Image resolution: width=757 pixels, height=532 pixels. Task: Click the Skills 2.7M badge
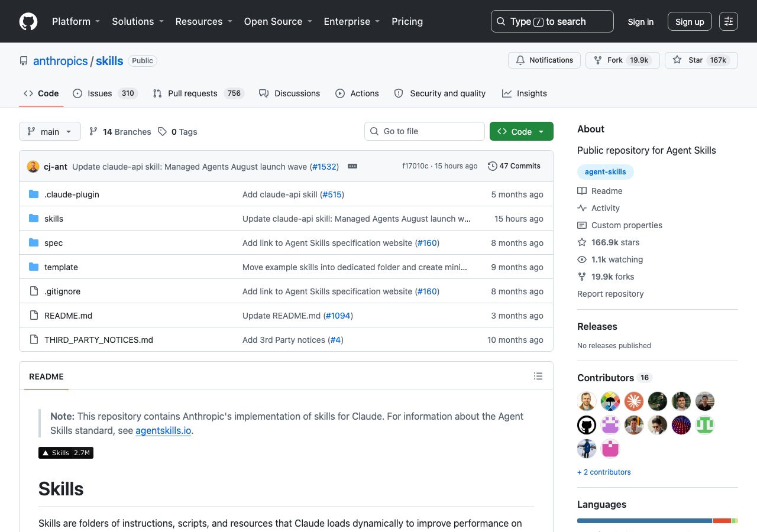pyautogui.click(x=66, y=453)
